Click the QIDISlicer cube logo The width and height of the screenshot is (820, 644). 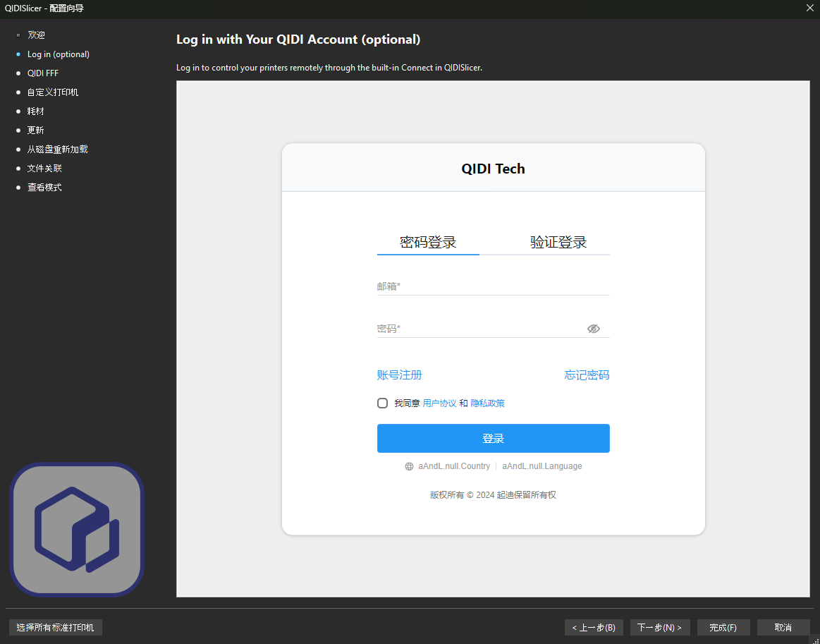coord(76,529)
